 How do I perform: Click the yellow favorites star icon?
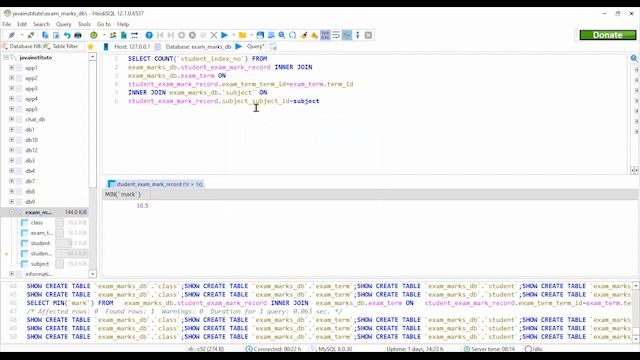click(91, 47)
